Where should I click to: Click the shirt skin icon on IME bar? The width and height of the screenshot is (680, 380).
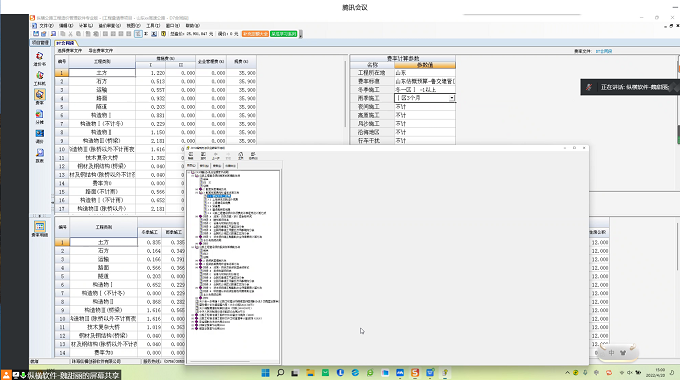(x=623, y=353)
